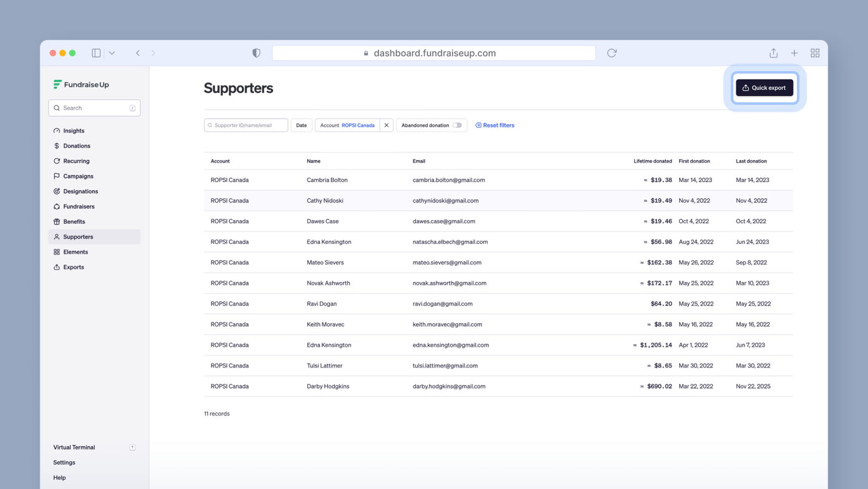Expand the browser toolbar chevron menu
This screenshot has width=868, height=489.
click(112, 53)
